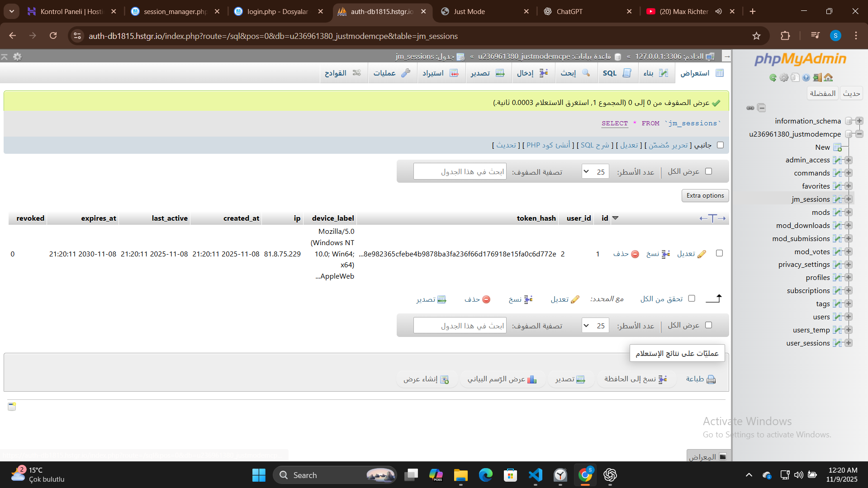Image resolution: width=868 pixels, height=488 pixels.
Task: Click the console icon at bottom bar
Action: coord(722,456)
